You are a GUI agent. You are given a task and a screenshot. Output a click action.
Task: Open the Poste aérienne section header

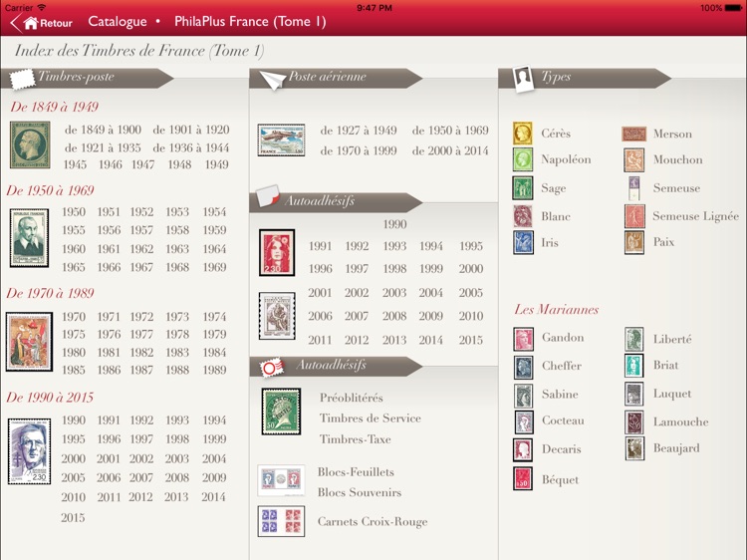pyautogui.click(x=336, y=78)
